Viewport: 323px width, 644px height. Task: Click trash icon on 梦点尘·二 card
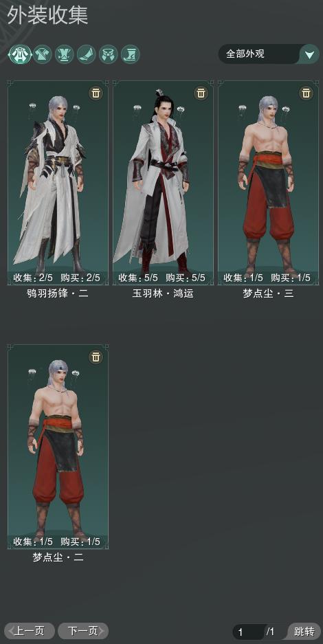[x=96, y=357]
